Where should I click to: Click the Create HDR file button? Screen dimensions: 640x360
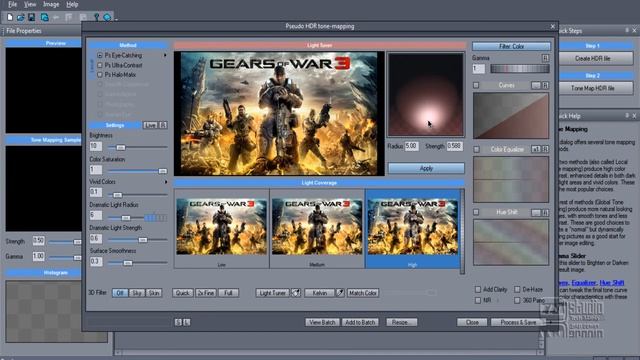click(x=593, y=58)
